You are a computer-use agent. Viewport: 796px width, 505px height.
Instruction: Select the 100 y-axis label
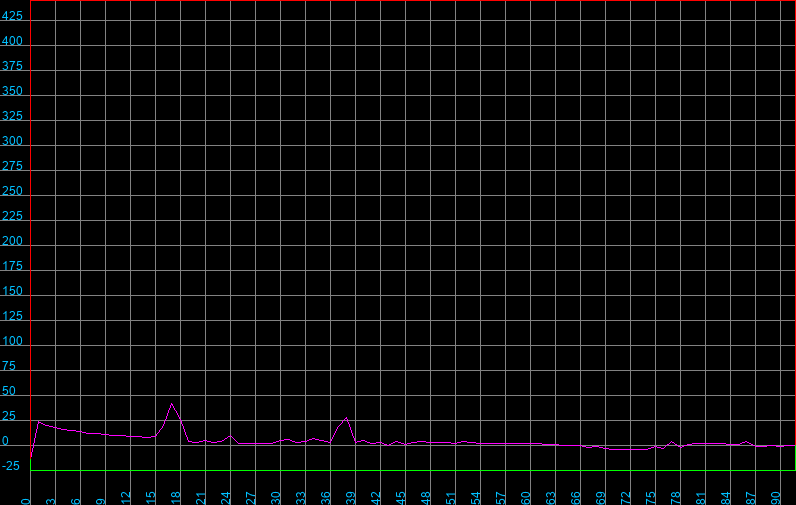[x=12, y=342]
